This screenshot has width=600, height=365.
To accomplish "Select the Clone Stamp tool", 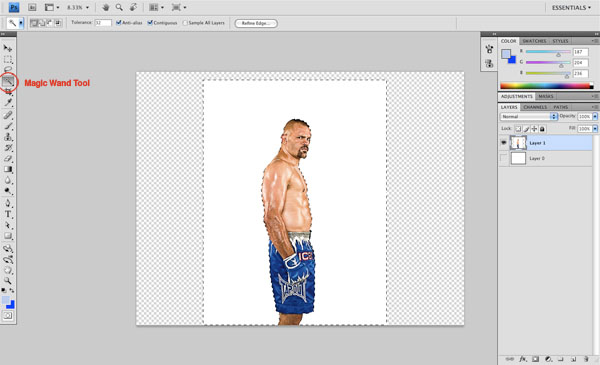I will click(x=8, y=137).
